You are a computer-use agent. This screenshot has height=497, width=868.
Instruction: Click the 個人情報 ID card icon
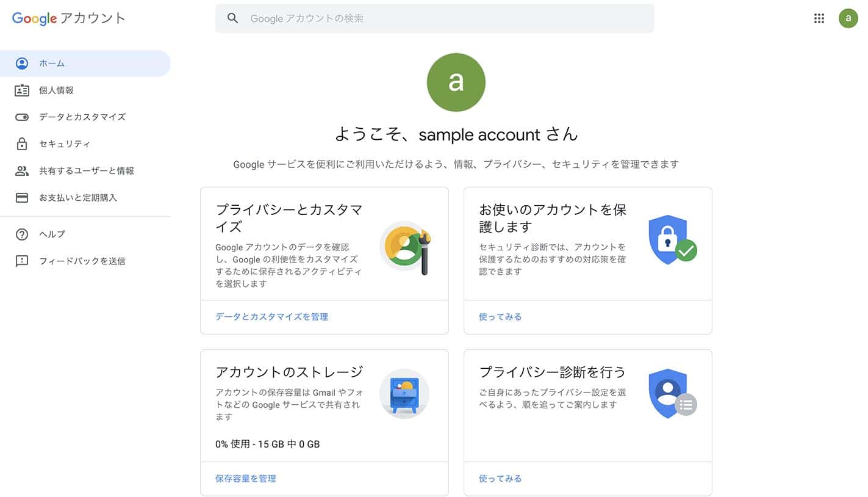[x=22, y=90]
